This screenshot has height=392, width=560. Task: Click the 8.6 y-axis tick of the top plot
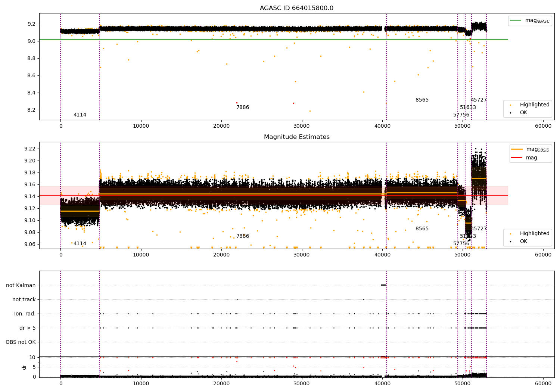coord(32,75)
